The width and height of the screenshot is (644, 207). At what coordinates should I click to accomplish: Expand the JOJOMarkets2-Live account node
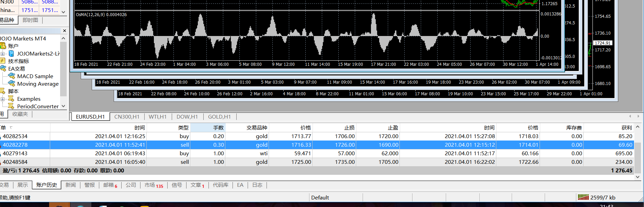(x=2, y=54)
